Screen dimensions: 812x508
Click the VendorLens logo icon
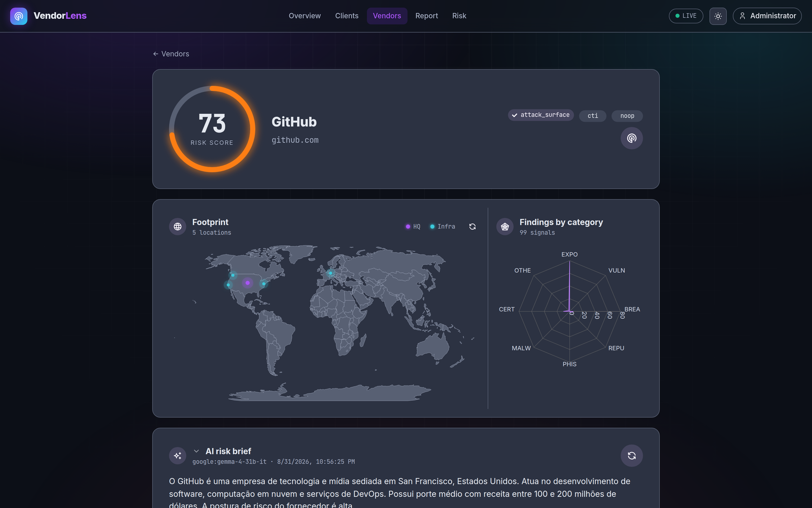pyautogui.click(x=19, y=16)
